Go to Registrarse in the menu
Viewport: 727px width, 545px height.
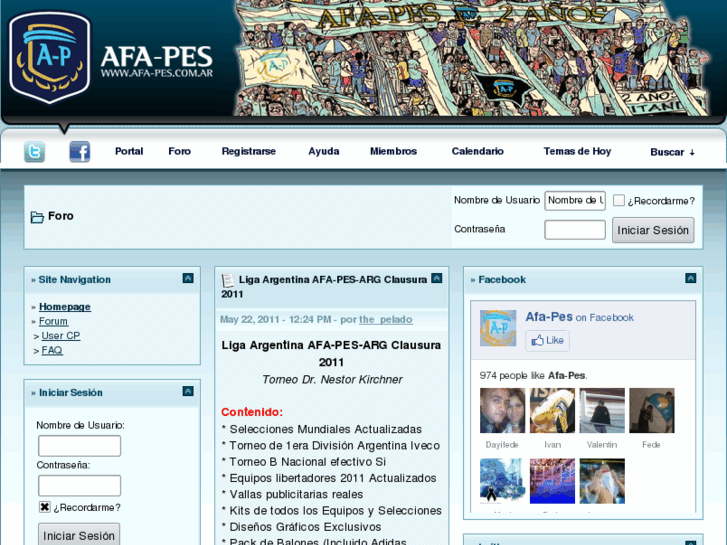pos(249,151)
